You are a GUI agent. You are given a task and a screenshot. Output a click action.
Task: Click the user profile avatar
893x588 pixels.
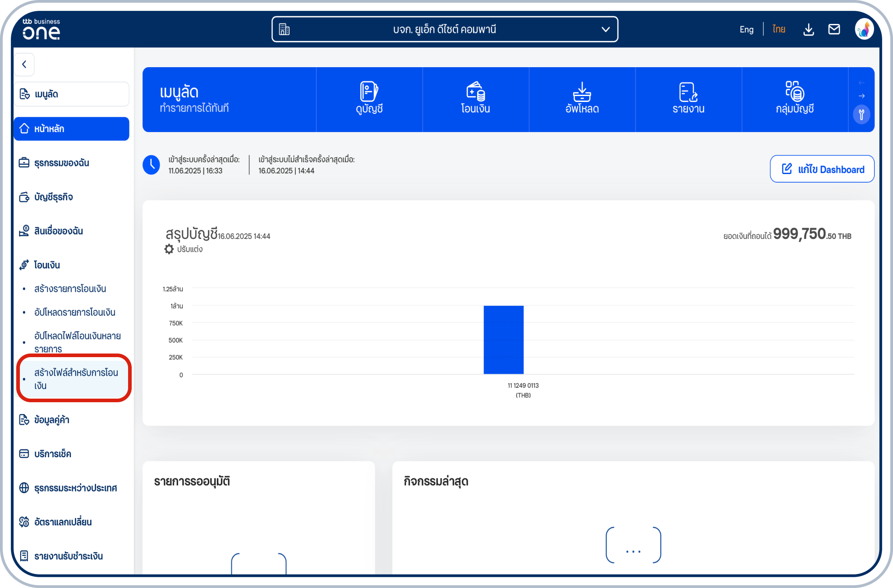pyautogui.click(x=864, y=30)
